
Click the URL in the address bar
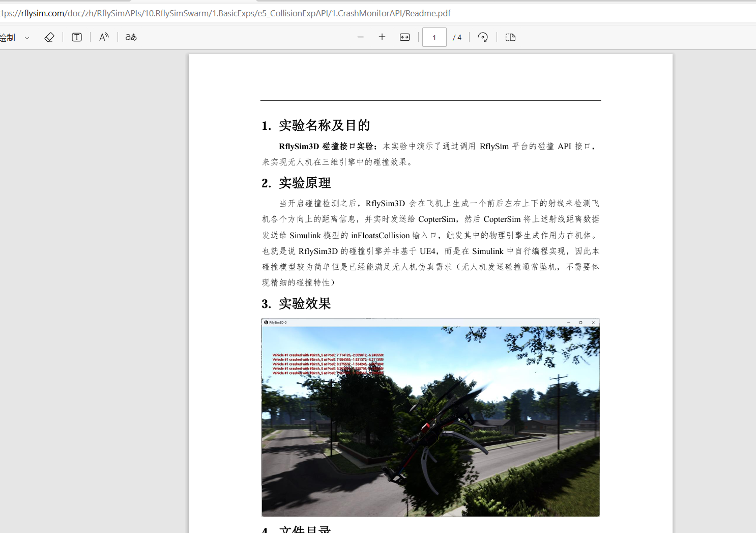click(225, 13)
